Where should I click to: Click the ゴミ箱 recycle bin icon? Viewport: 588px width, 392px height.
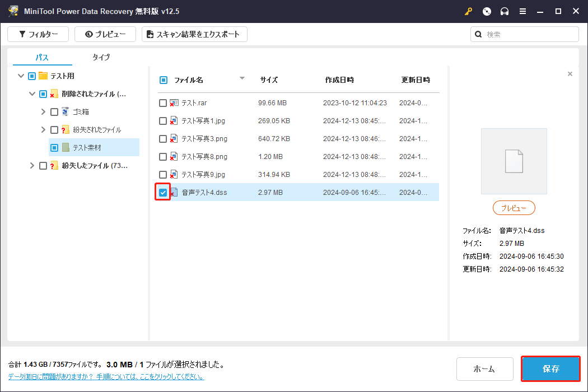(x=66, y=111)
